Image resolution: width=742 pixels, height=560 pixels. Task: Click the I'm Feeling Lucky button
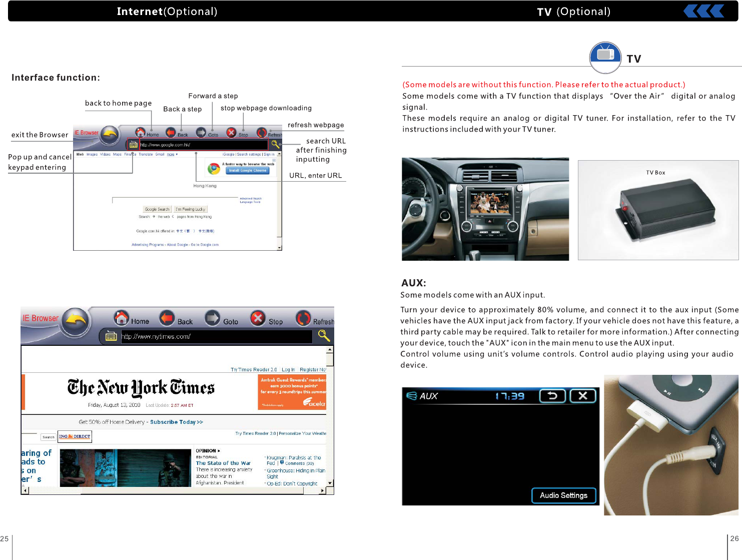[x=190, y=209]
